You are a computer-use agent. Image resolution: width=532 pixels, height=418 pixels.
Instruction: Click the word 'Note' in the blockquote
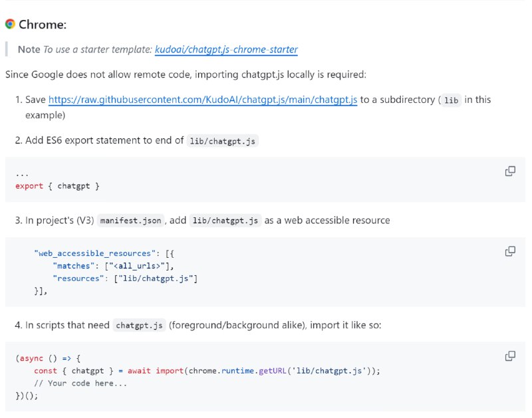pyautogui.click(x=29, y=49)
